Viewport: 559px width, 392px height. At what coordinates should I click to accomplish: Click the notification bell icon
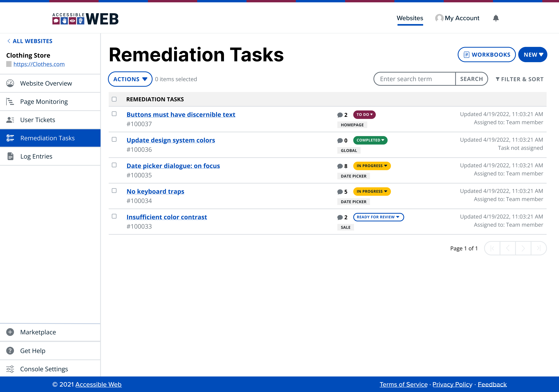496,18
